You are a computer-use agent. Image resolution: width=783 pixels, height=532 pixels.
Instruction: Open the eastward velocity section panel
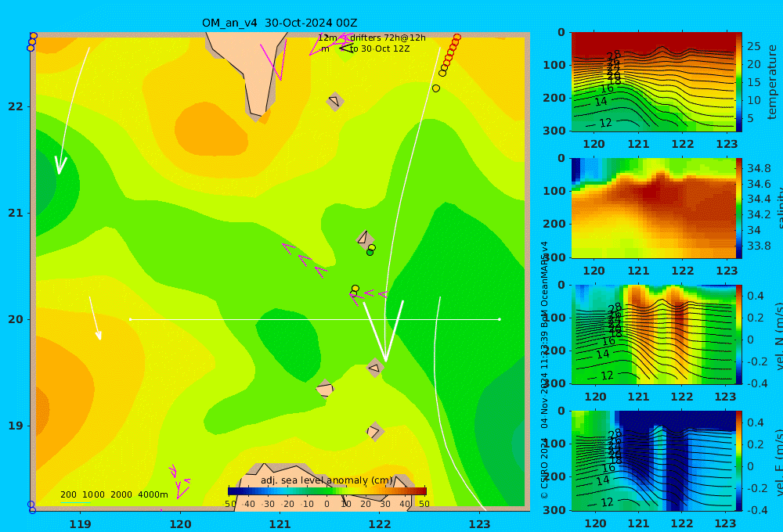[x=653, y=461]
